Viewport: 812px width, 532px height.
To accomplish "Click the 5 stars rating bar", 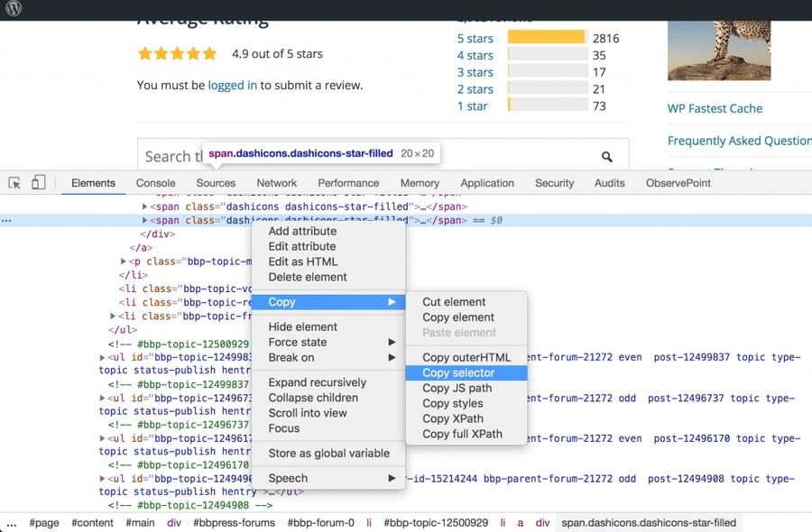I will pos(546,38).
